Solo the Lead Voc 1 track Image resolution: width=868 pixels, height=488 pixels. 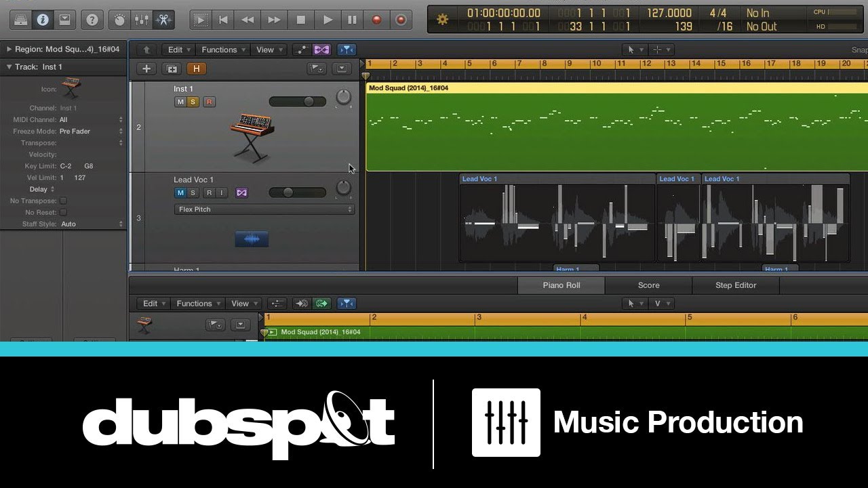(x=193, y=192)
